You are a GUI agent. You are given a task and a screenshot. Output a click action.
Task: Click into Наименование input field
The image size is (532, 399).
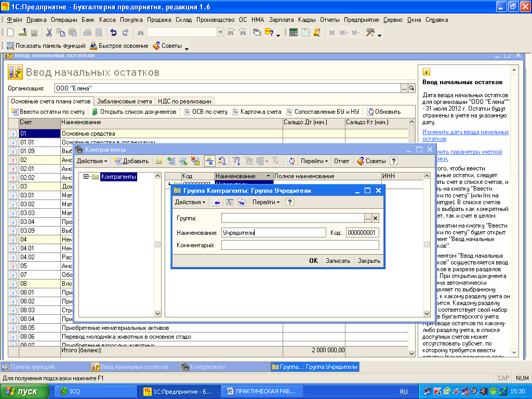pos(273,232)
